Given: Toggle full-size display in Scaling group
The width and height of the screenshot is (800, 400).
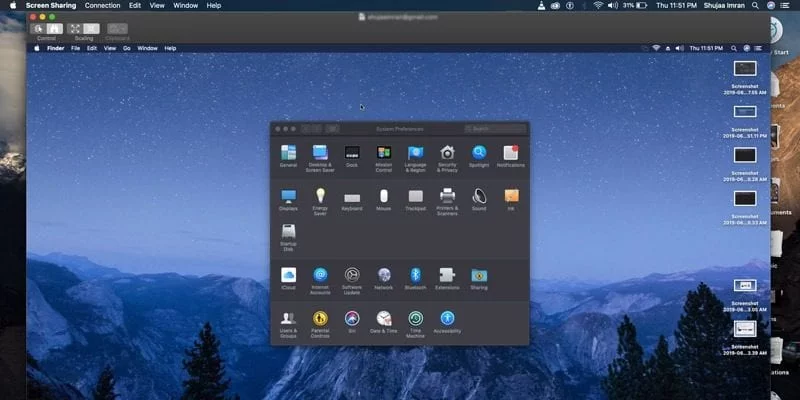Looking at the screenshot, I should coord(92,29).
